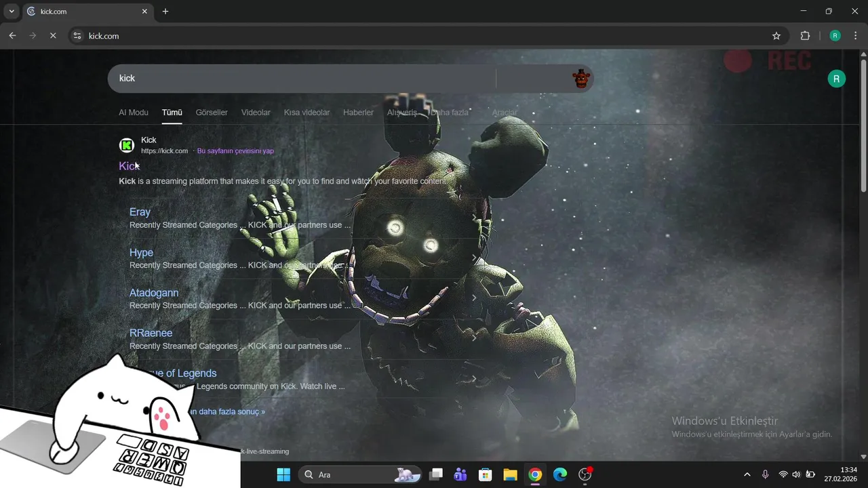Click Bu sayfanın çevirisini yap link
868x488 pixels.
[x=235, y=151]
